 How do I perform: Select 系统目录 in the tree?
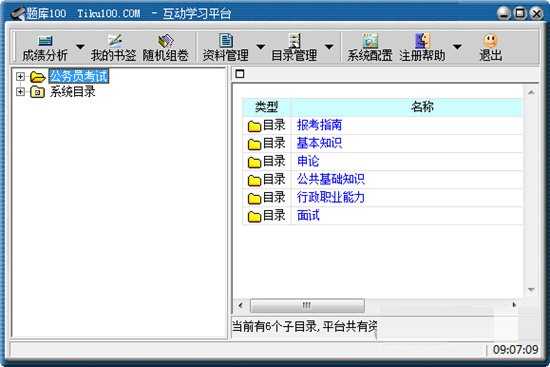(72, 92)
